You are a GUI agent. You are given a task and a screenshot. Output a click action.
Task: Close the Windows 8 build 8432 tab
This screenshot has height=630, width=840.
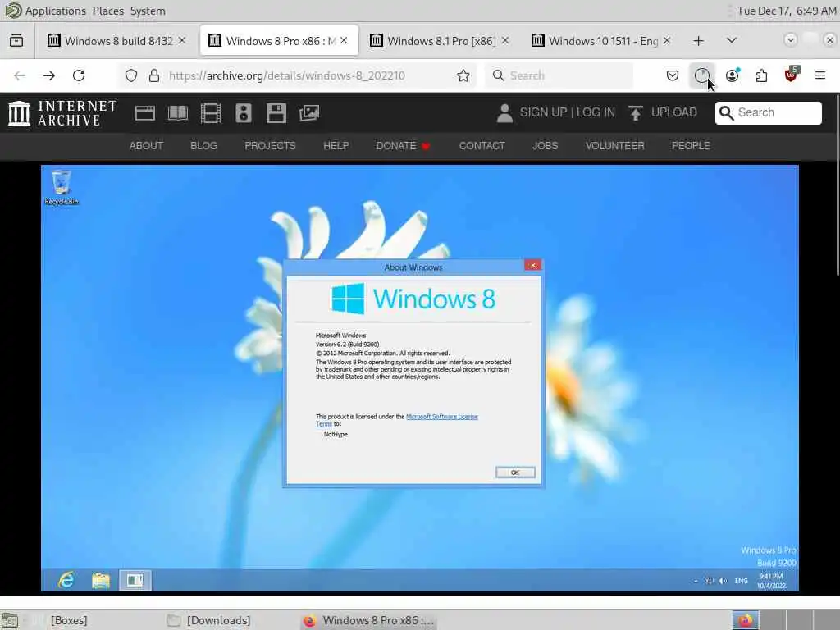point(182,41)
